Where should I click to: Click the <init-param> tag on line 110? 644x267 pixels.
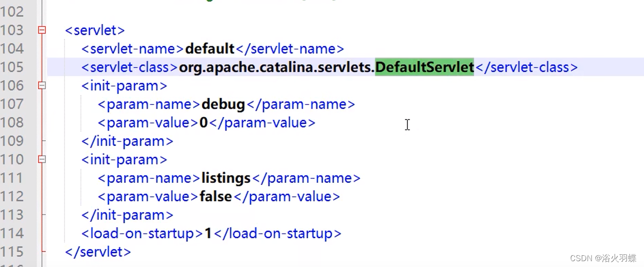pyautogui.click(x=124, y=160)
